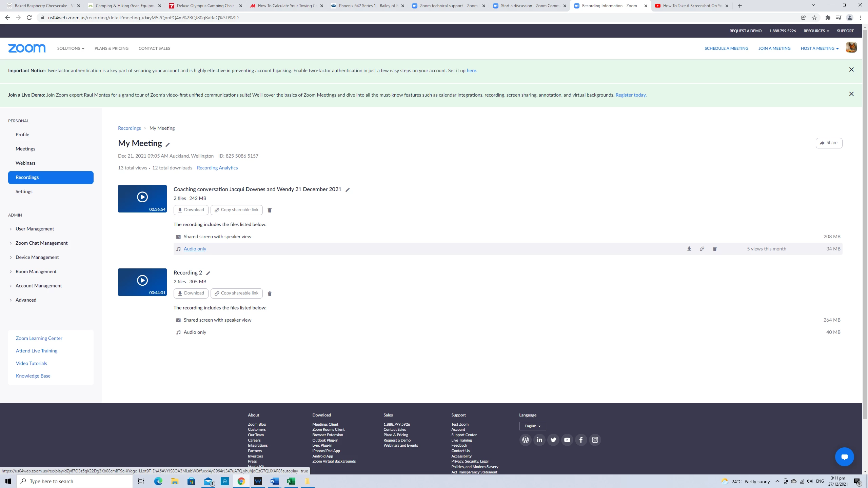868x488 pixels.
Task: Close the Join a Live Demo banner
Action: (851, 94)
